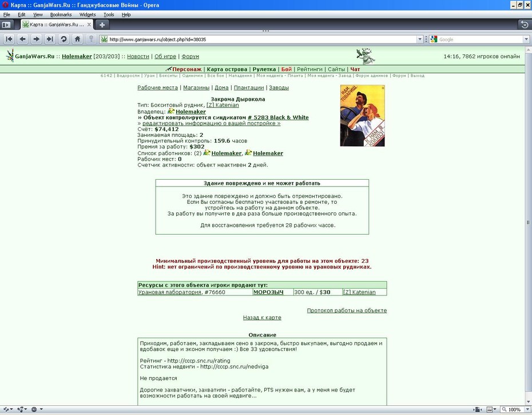Open the МОРОЗЫЧ player link
532x415 pixels.
coord(268,292)
